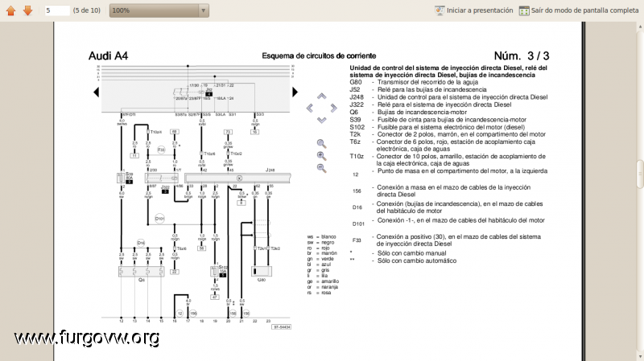Image resolution: width=644 pixels, height=361 pixels.
Task: Start the presentation with Iniciar a presentación
Action: (x=480, y=10)
